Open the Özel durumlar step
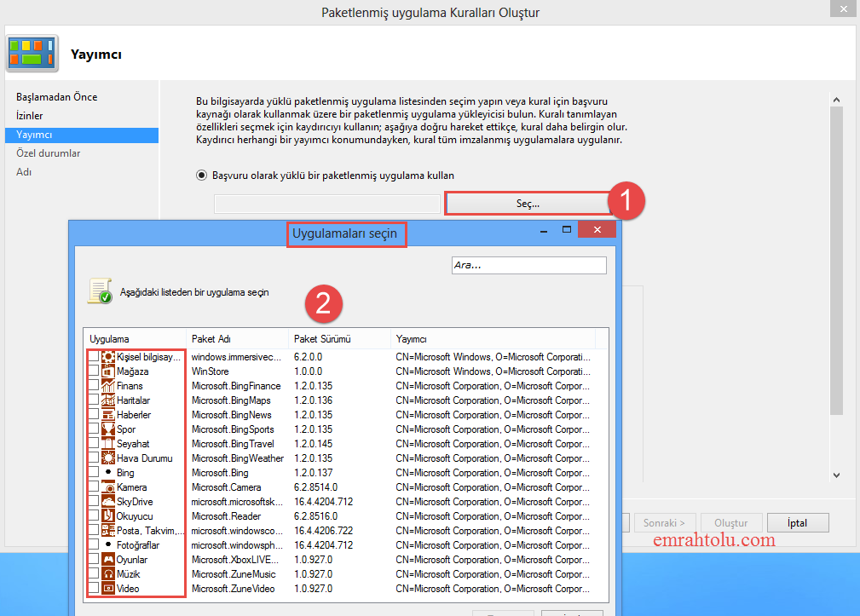 (49, 153)
